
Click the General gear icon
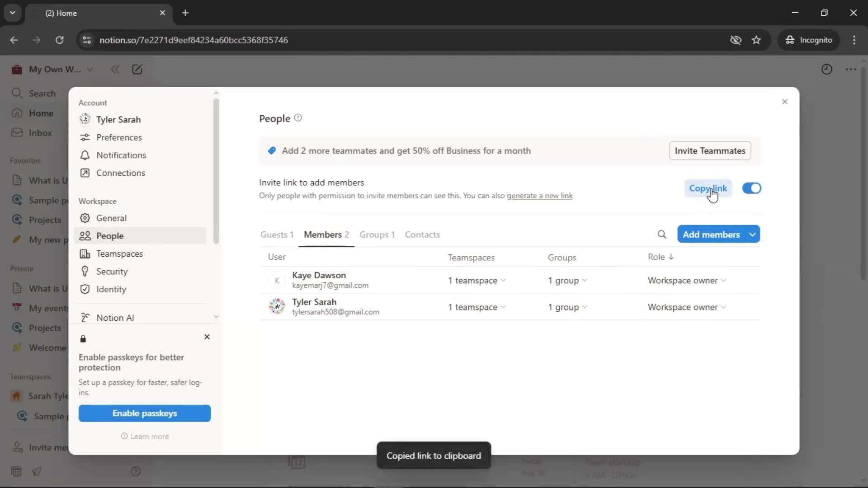click(85, 218)
